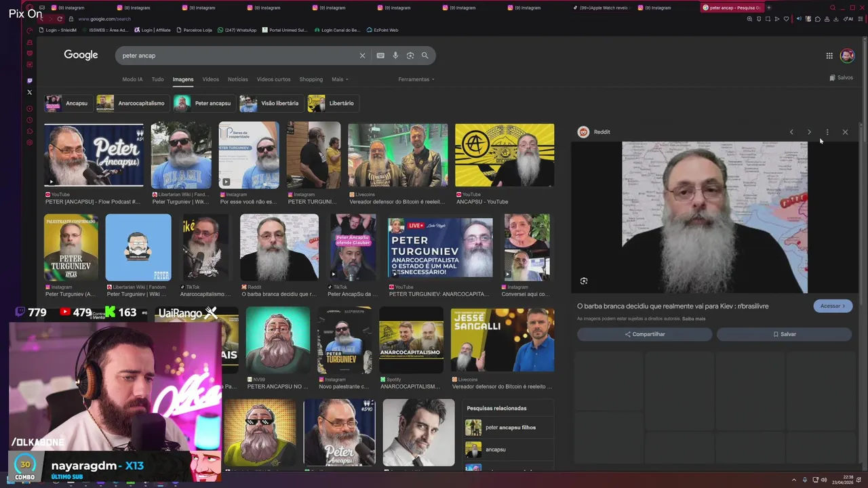Open Twitch in the Opera sidebar

(29, 81)
